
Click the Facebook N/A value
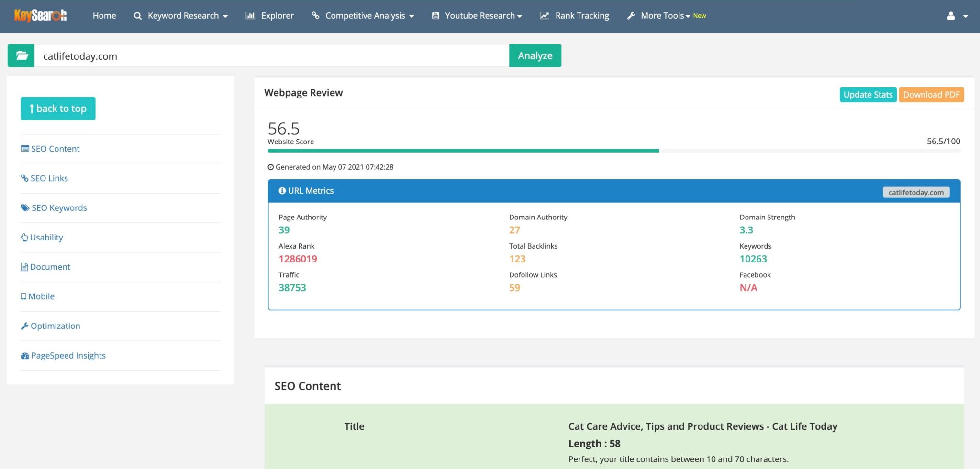[748, 288]
